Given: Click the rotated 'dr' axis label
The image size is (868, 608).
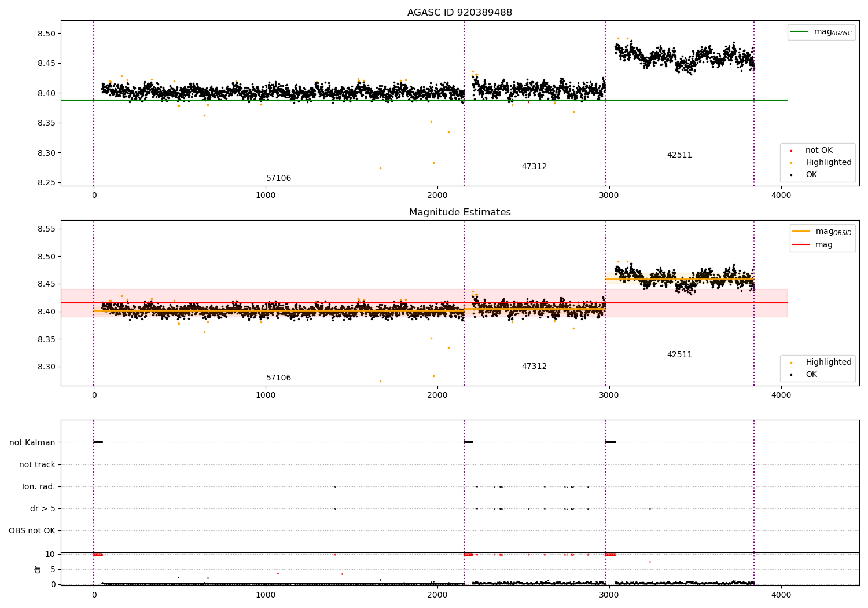Looking at the screenshot, I should 38,569.
